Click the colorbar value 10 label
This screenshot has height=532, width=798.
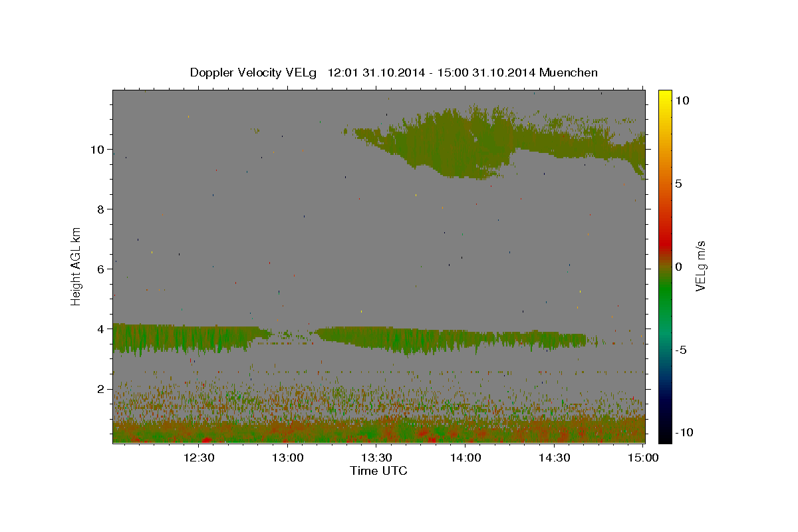[x=682, y=100]
